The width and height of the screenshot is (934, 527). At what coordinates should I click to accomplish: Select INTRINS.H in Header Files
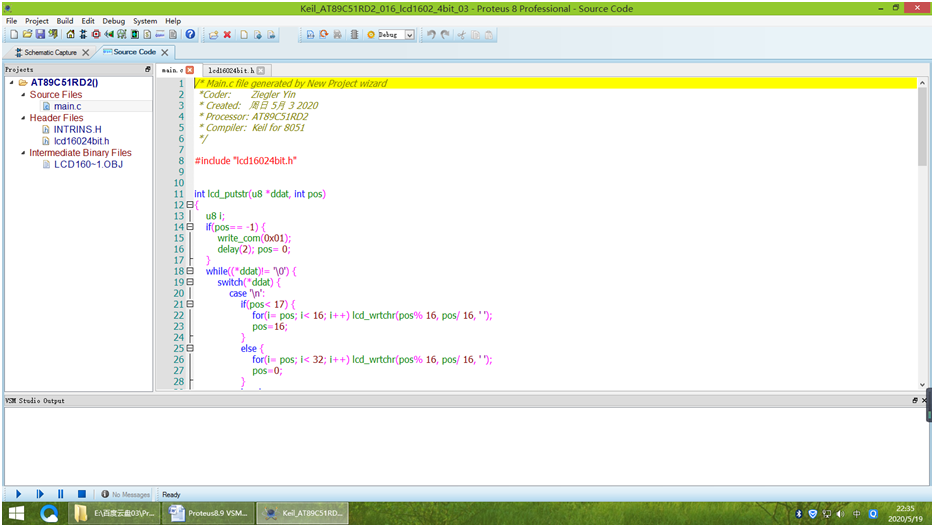[x=77, y=129]
